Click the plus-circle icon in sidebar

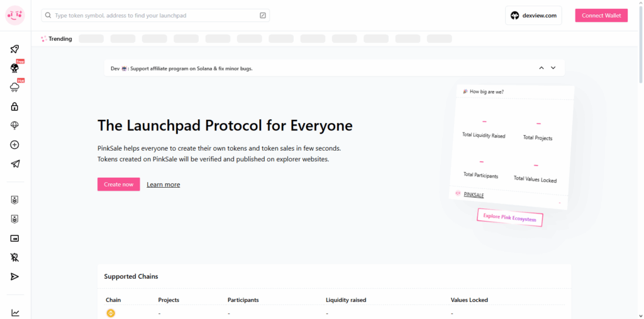(x=15, y=145)
